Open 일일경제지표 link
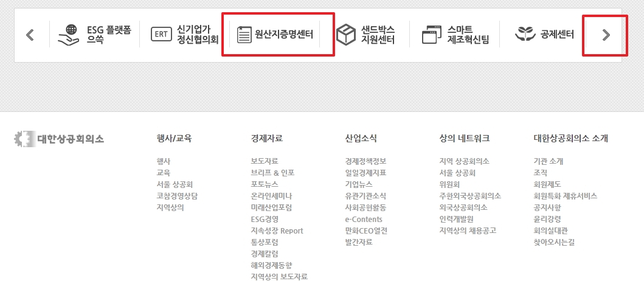The height and width of the screenshot is (281, 644). click(x=365, y=173)
